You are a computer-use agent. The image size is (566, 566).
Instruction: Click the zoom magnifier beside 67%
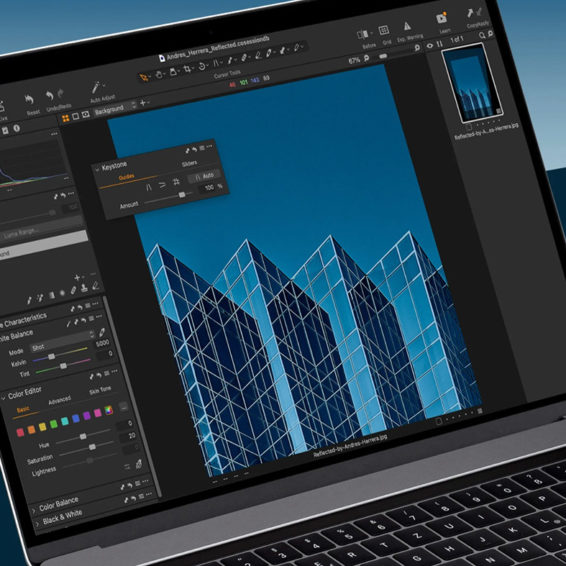[366, 58]
